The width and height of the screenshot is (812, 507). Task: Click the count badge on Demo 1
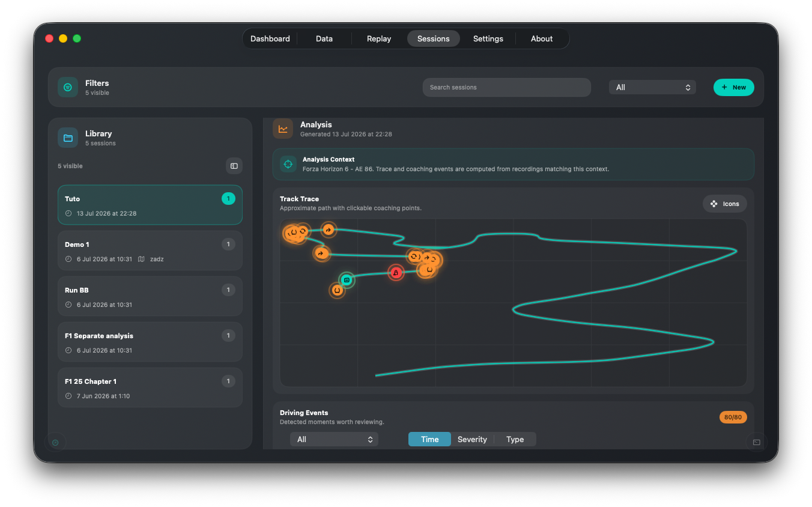coord(228,244)
